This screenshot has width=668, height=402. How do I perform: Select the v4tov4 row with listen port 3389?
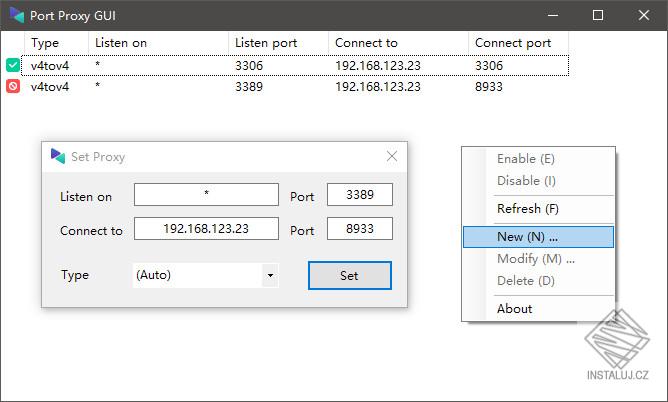pos(295,86)
